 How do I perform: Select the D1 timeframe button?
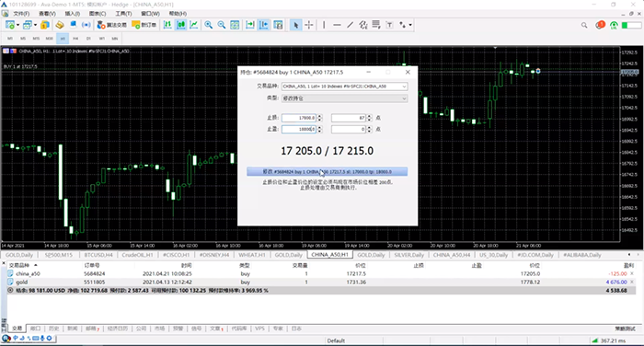[x=88, y=39]
